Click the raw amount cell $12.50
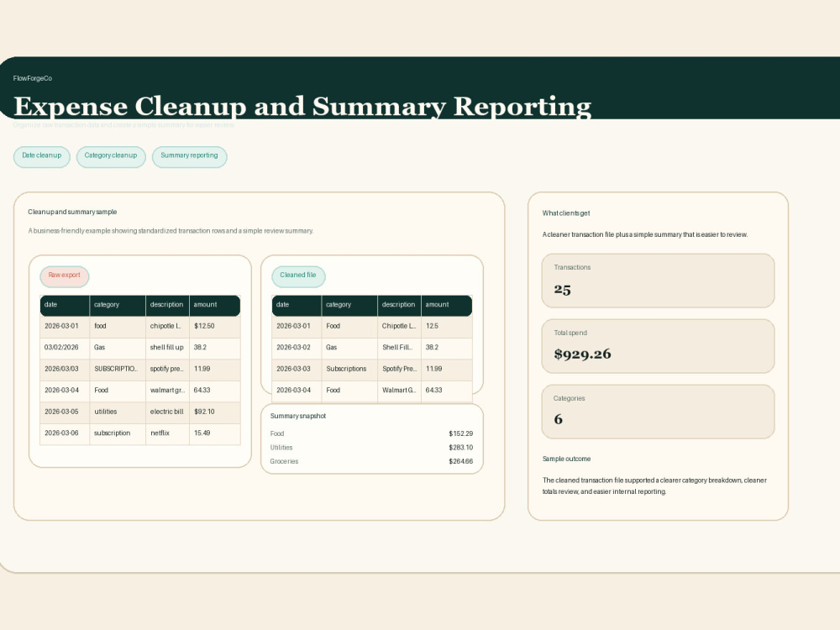840x630 pixels. coord(215,327)
